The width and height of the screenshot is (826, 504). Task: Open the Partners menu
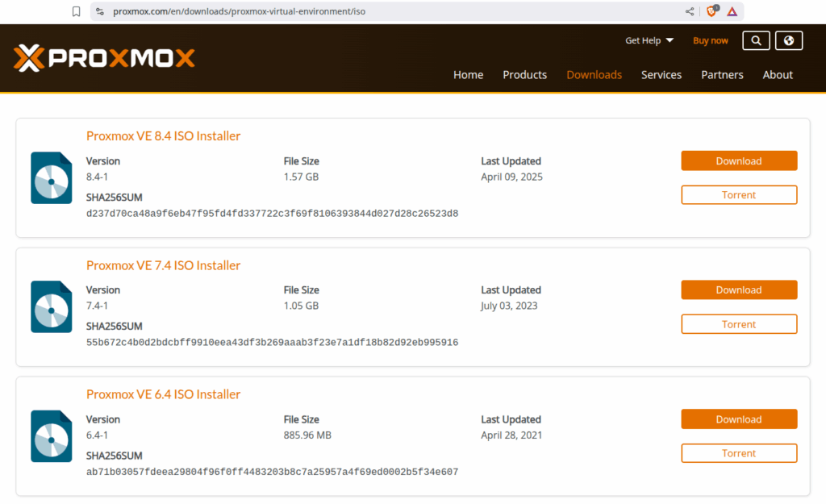coord(722,75)
